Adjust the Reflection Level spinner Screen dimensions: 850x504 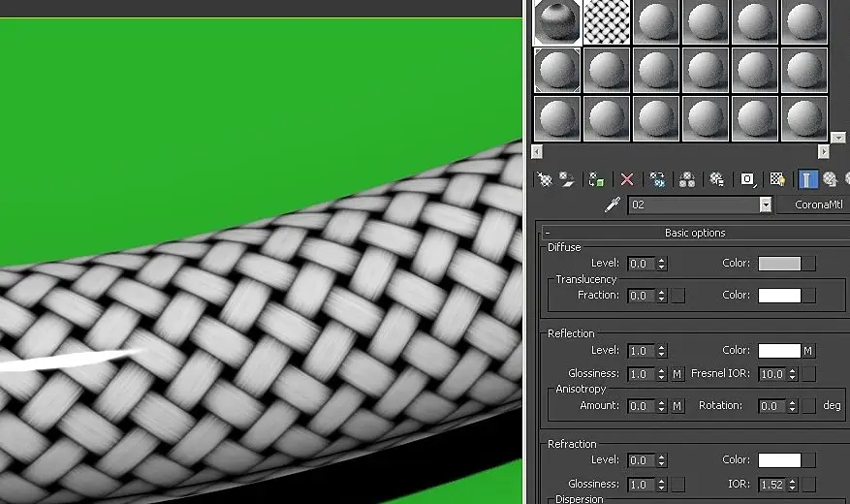click(x=661, y=351)
